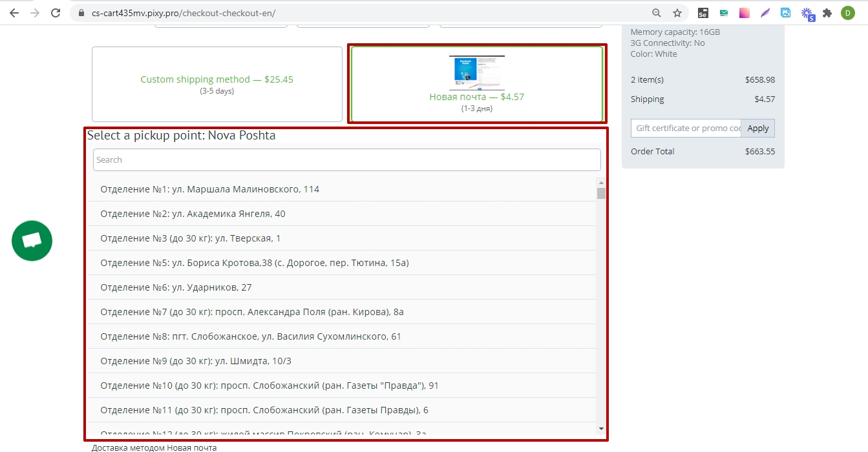The image size is (868, 452).
Task: Open the green live chat widget
Action: click(32, 241)
